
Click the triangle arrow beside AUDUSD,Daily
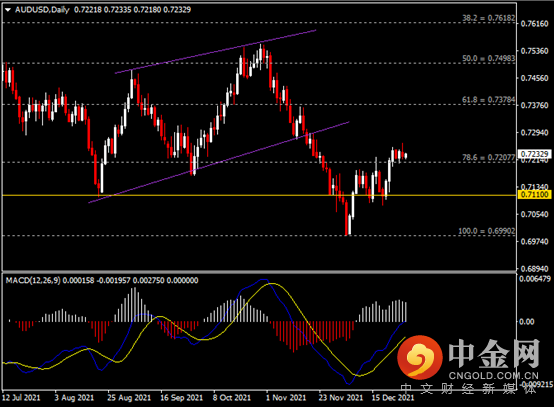tap(8, 10)
